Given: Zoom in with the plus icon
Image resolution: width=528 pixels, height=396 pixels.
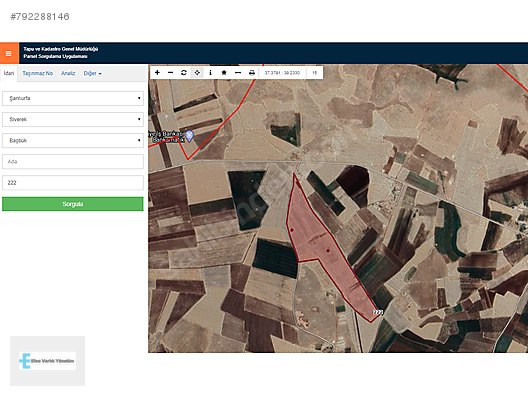Looking at the screenshot, I should (x=157, y=72).
